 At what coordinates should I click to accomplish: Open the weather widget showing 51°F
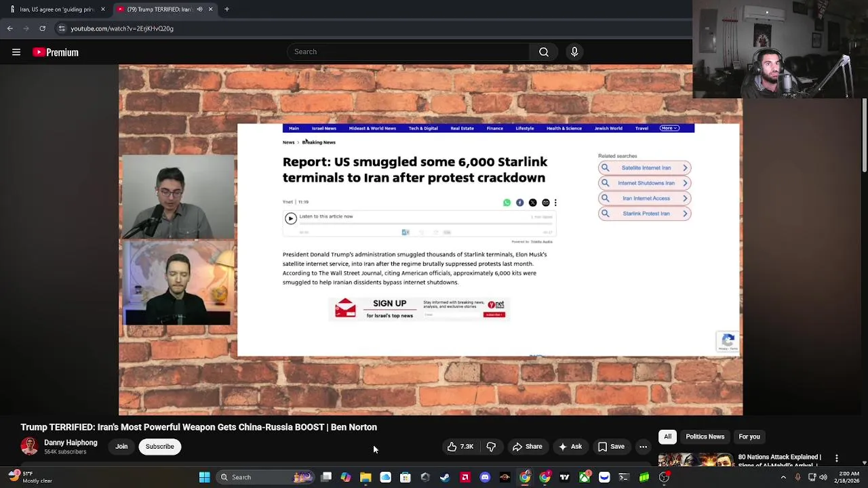click(x=30, y=477)
